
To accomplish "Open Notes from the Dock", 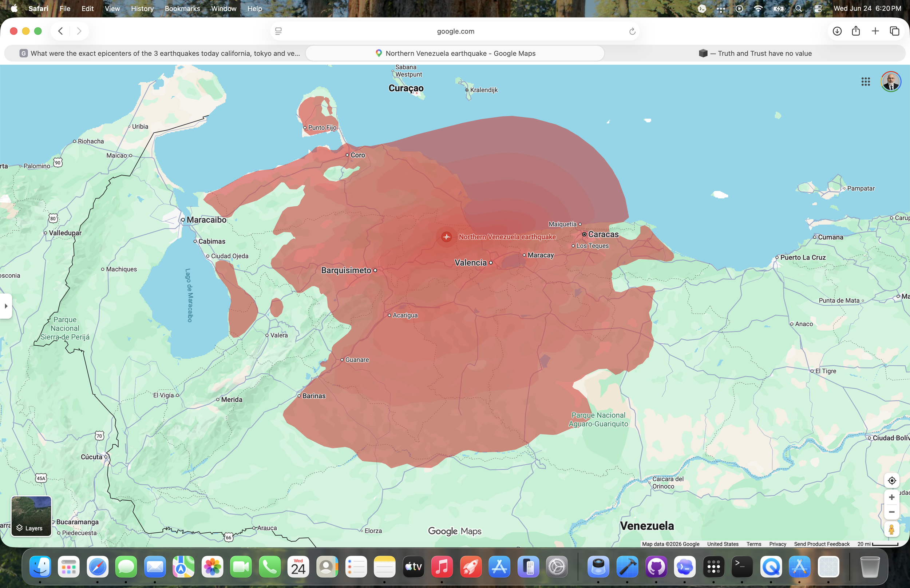I will click(384, 567).
